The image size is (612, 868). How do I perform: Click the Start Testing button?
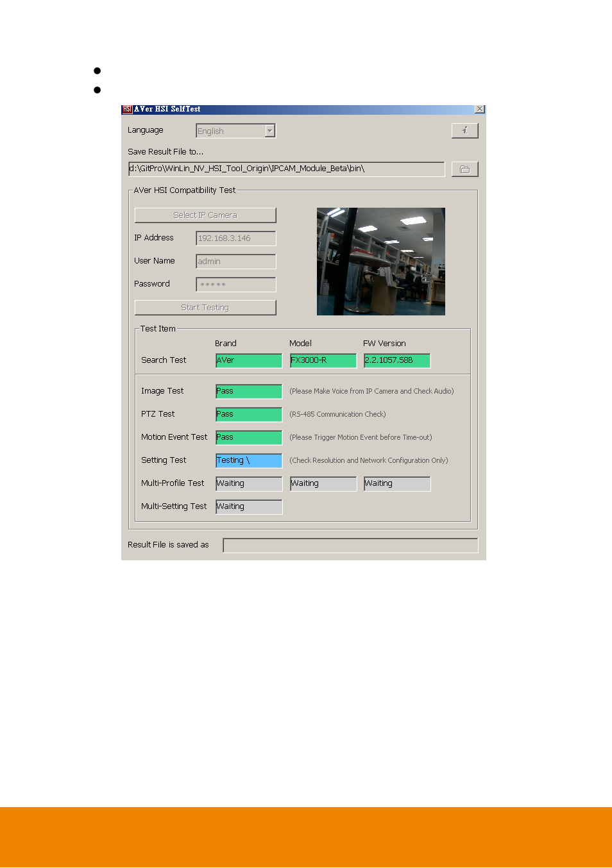coord(205,308)
